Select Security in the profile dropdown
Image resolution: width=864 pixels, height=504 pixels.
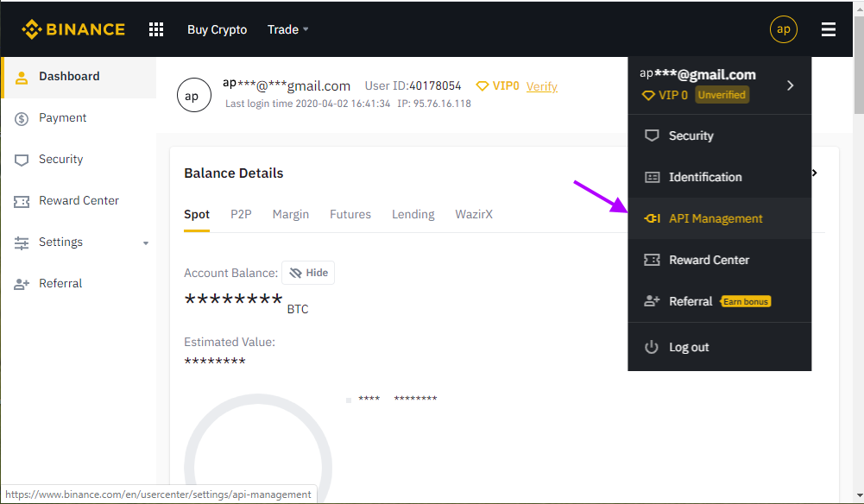point(720,135)
